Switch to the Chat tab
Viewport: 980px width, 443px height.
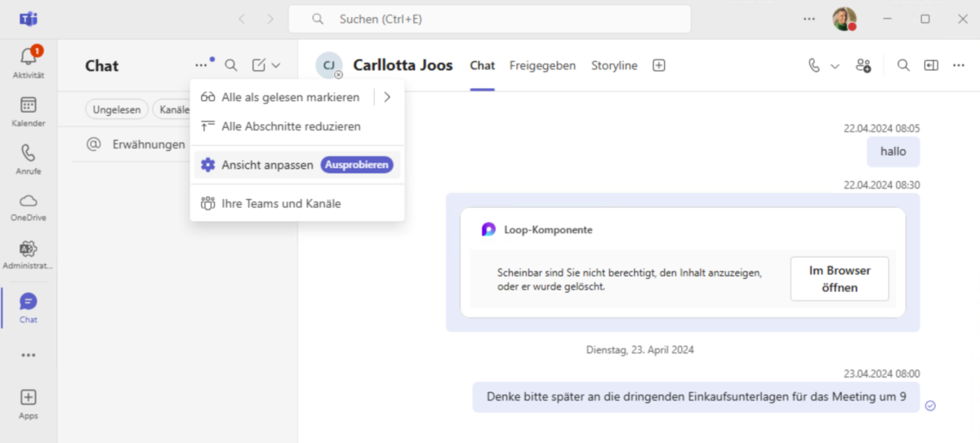point(483,65)
